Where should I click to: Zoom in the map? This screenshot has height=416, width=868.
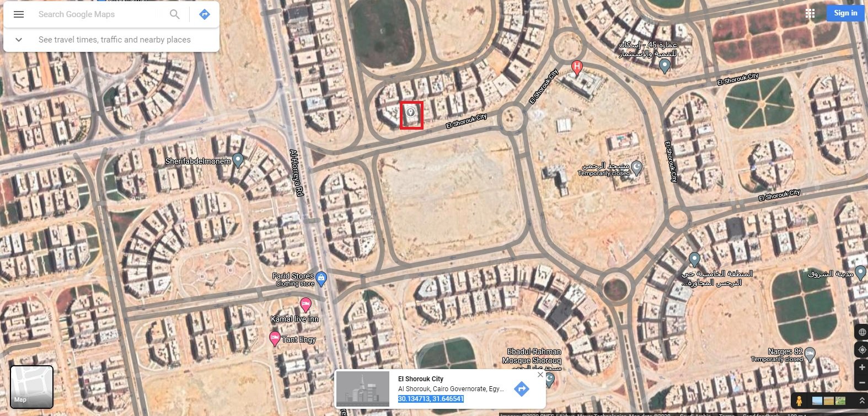tap(862, 367)
